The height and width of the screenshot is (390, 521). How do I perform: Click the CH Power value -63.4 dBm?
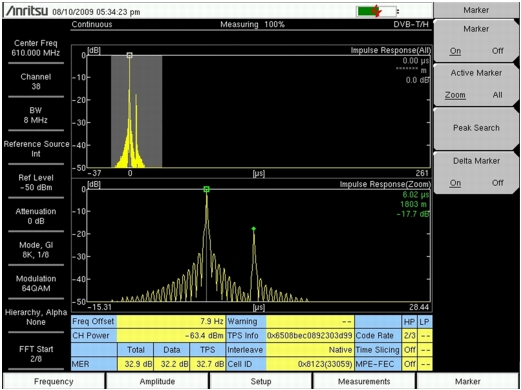(x=171, y=336)
